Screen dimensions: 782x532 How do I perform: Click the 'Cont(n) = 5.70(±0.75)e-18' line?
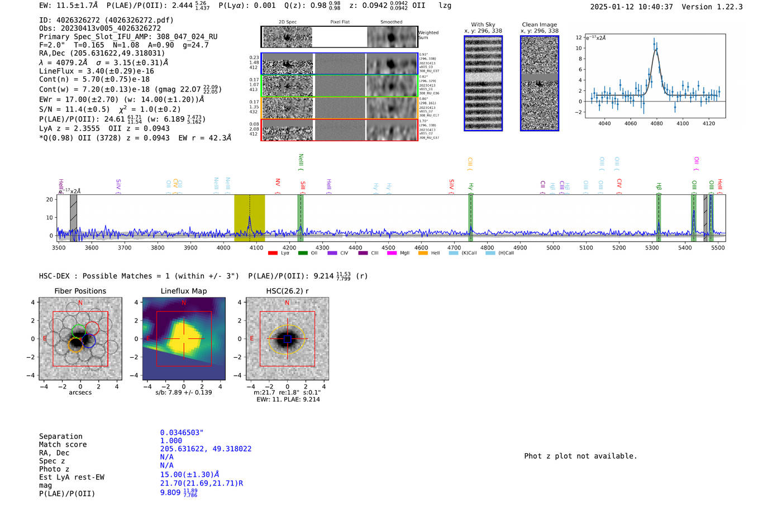coord(94,79)
